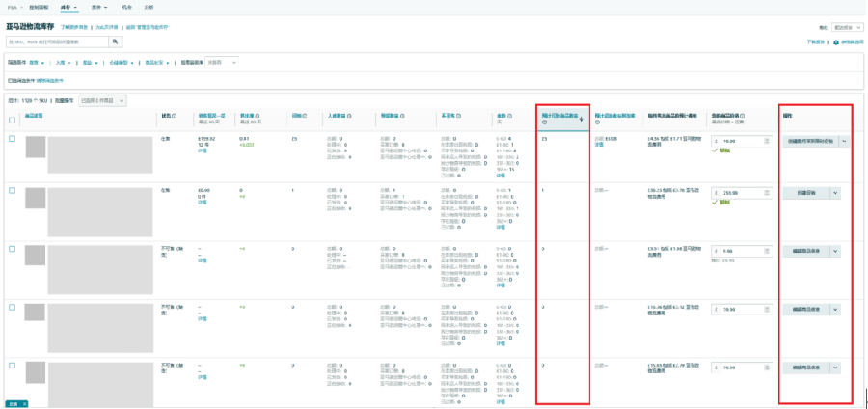The height and width of the screenshot is (409, 868).
Task: Click the info icon beside 供货率 column header
Action: pyautogui.click(x=258, y=116)
